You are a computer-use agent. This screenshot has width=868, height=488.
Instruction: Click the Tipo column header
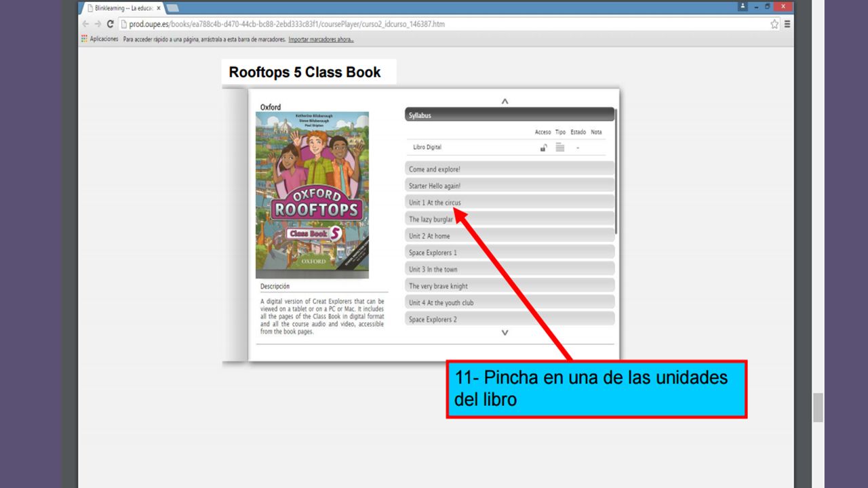pos(560,132)
